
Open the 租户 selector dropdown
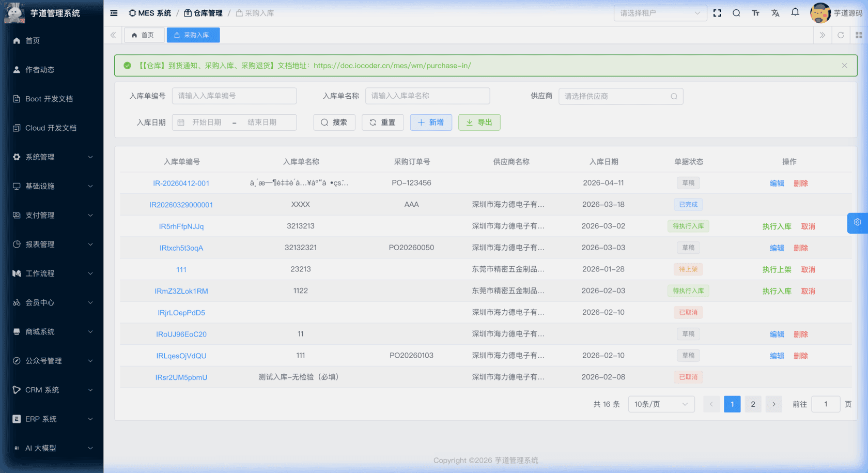(x=660, y=13)
